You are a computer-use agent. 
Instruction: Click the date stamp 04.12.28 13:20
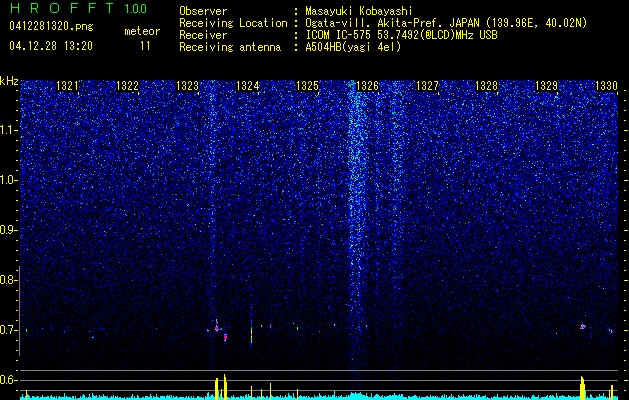coord(51,46)
